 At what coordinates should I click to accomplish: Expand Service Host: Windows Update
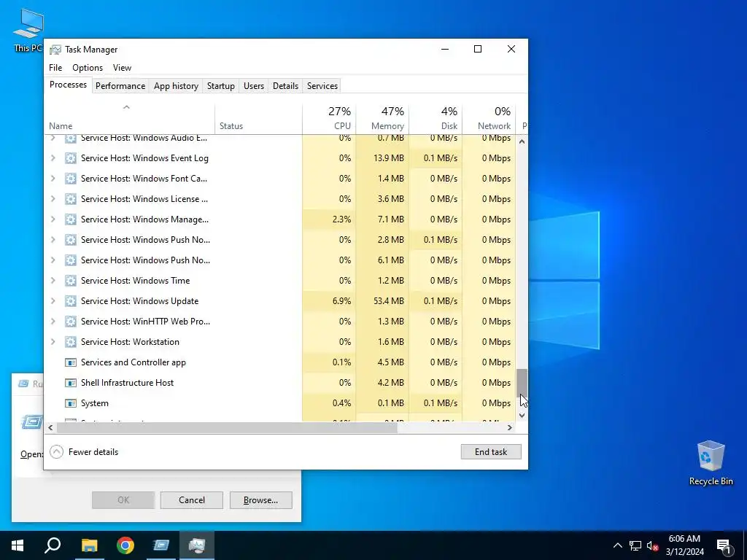[53, 301]
